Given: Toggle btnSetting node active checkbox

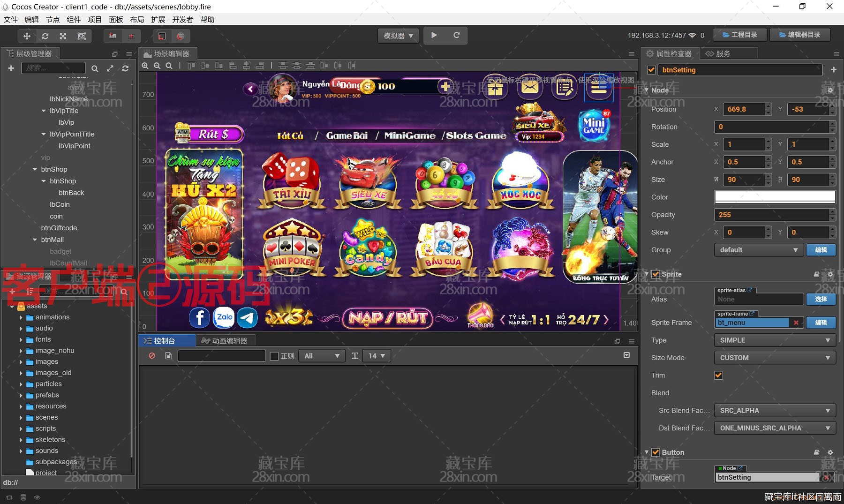Looking at the screenshot, I should [651, 70].
